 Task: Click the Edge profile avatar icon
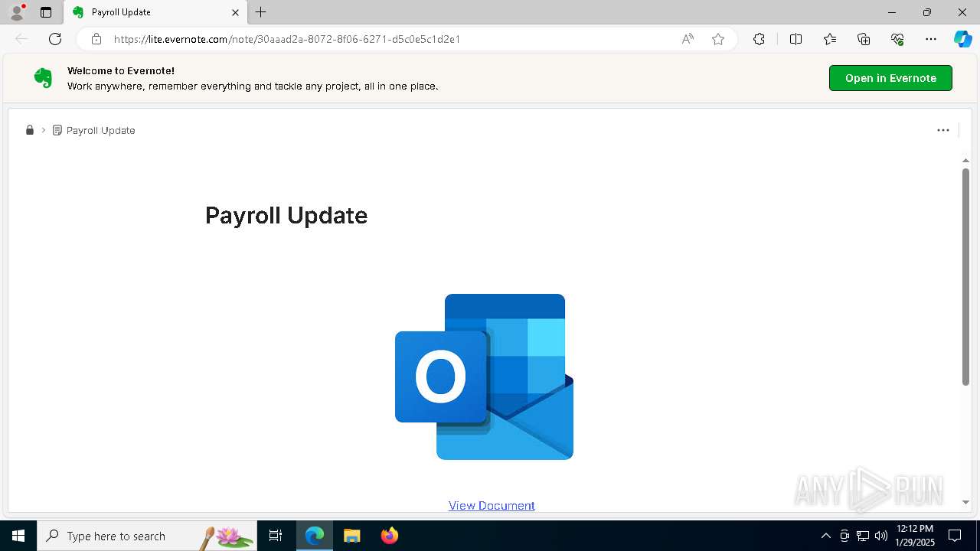17,12
